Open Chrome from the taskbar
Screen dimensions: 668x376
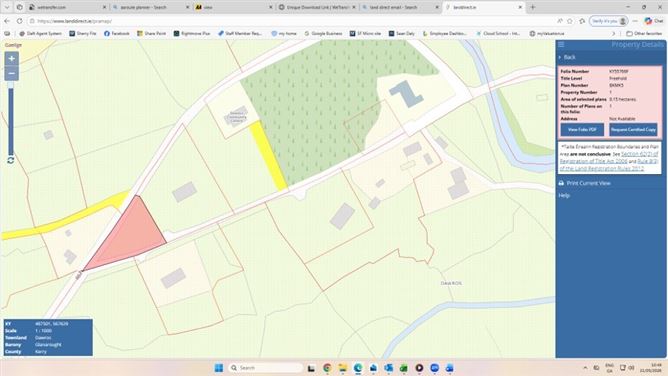pos(327,367)
